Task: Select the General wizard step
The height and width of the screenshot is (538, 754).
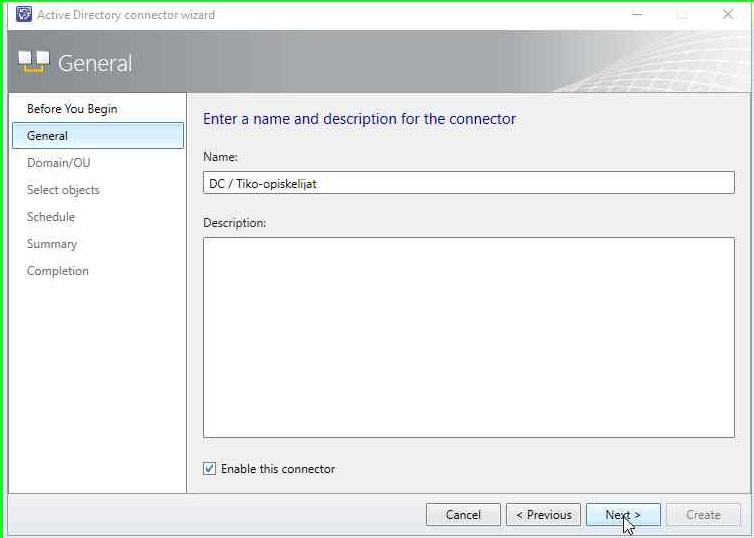Action: 98,136
